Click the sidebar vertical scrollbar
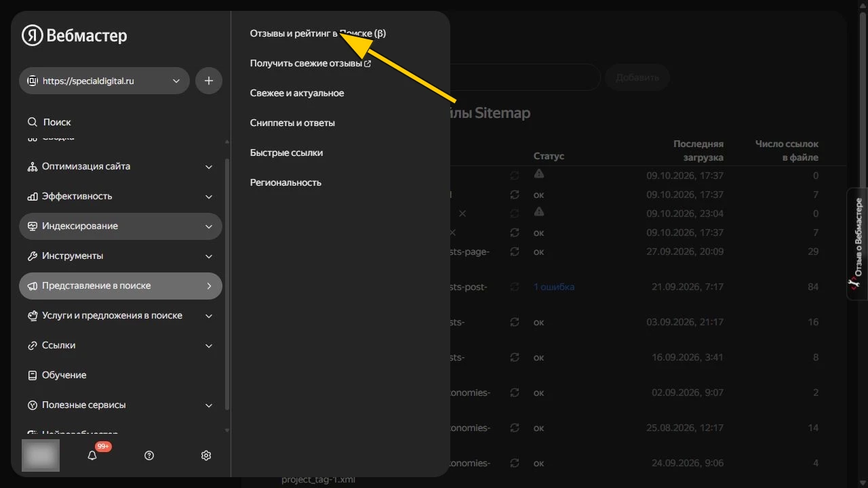This screenshot has width=868, height=488. (227, 285)
